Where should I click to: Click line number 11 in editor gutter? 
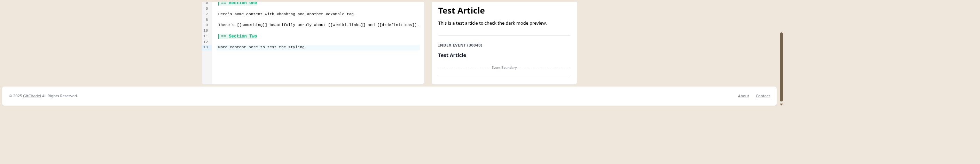[205, 36]
